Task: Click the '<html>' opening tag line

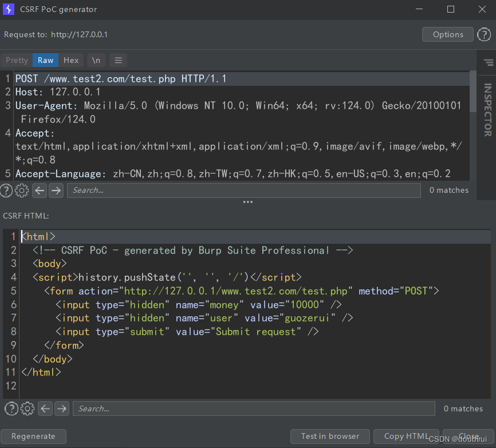Action: click(38, 237)
